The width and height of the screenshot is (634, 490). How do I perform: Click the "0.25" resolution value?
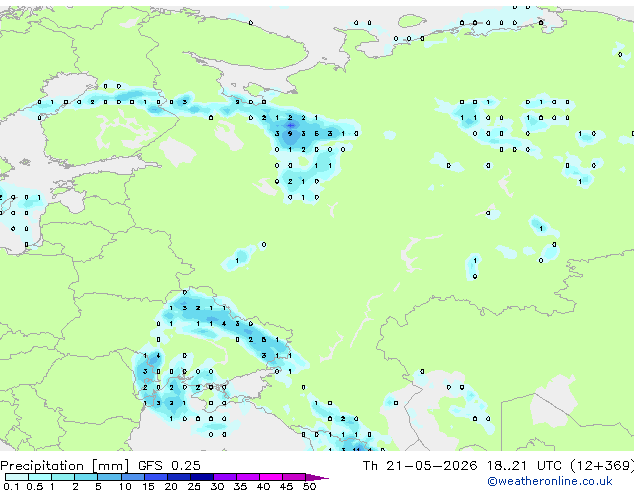[x=186, y=466]
